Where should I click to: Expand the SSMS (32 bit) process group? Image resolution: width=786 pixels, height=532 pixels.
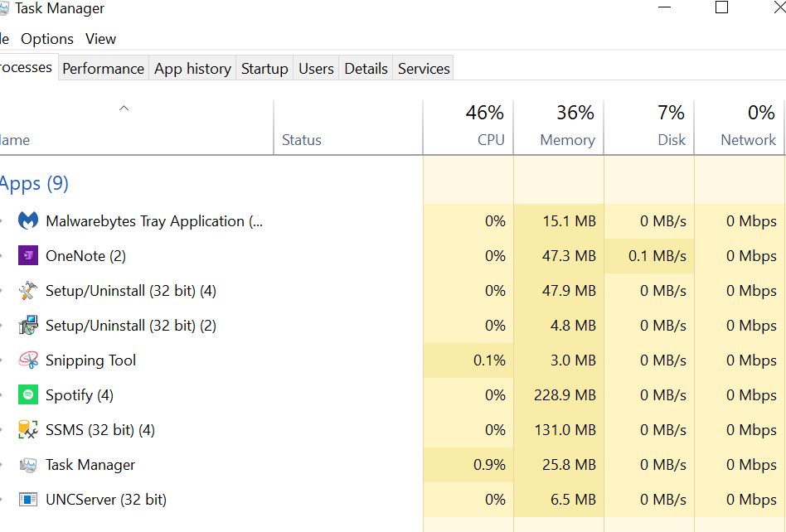coord(2,430)
